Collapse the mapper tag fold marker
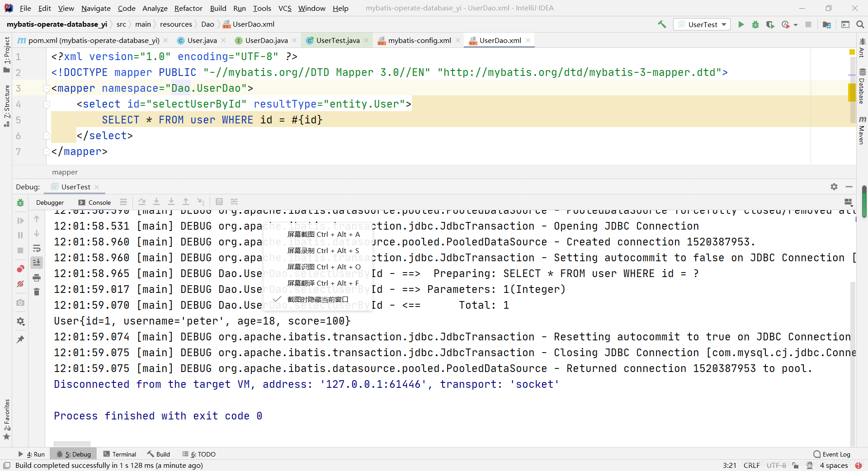The height and width of the screenshot is (471, 868). tap(46, 89)
